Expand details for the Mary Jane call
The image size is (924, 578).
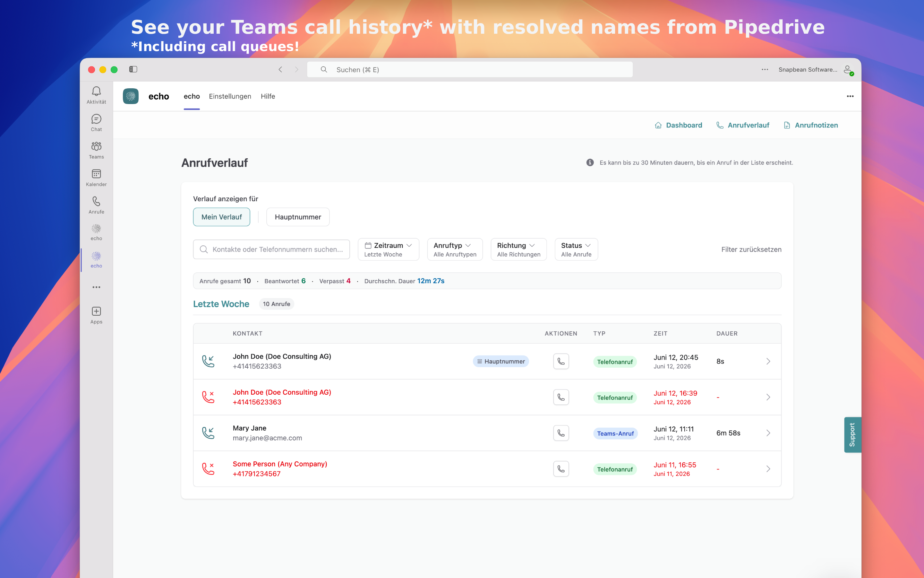[768, 433]
